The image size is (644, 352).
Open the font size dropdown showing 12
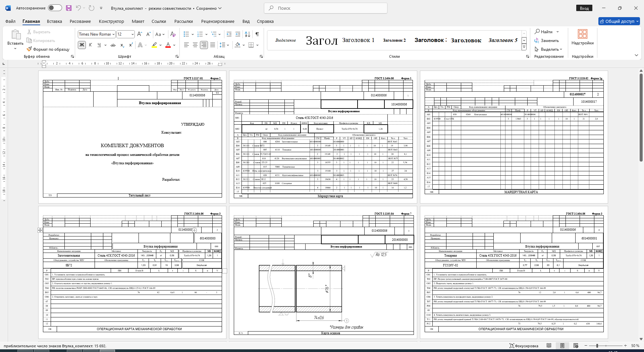133,34
